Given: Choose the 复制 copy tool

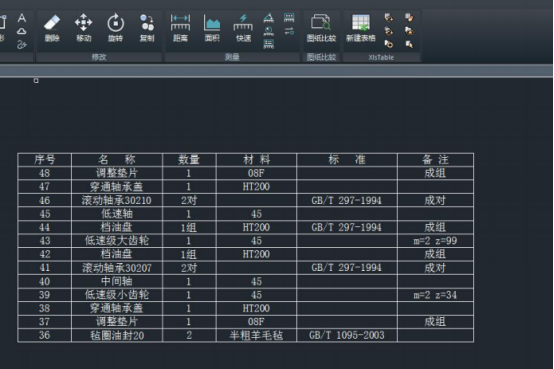Looking at the screenshot, I should pos(147,28).
